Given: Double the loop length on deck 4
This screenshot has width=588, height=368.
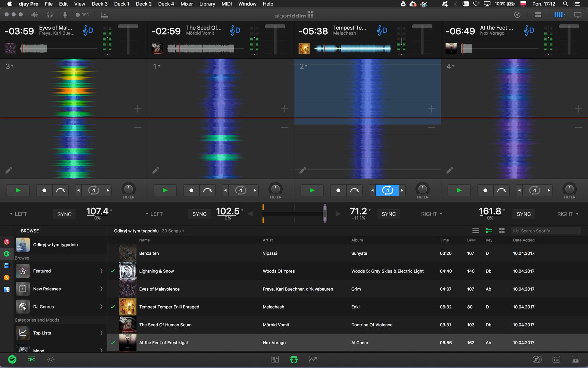Looking at the screenshot, I should click(549, 190).
